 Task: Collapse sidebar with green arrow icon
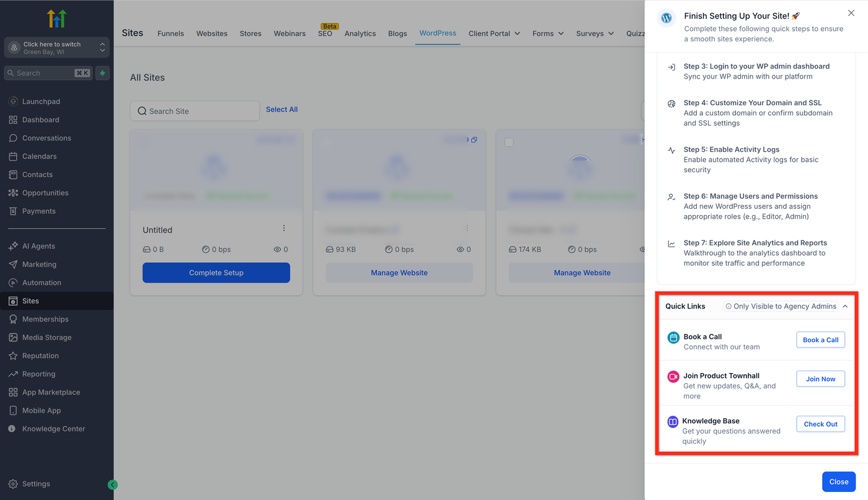coord(112,485)
